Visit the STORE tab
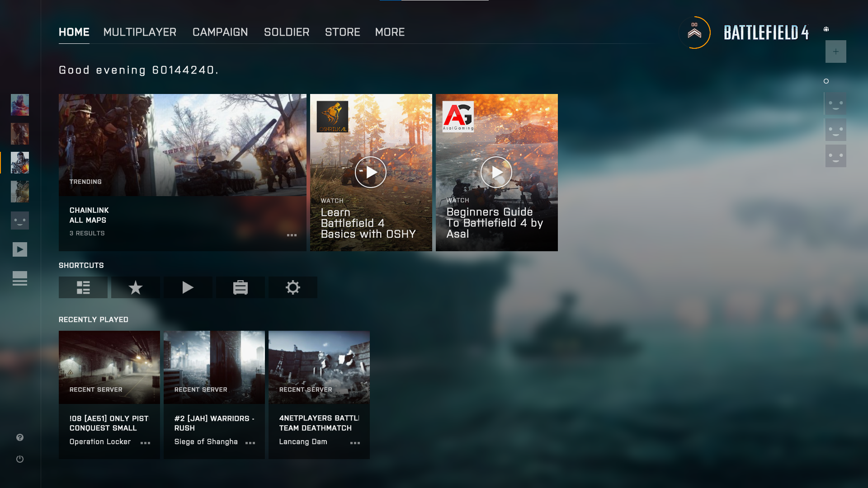868x488 pixels. [343, 32]
